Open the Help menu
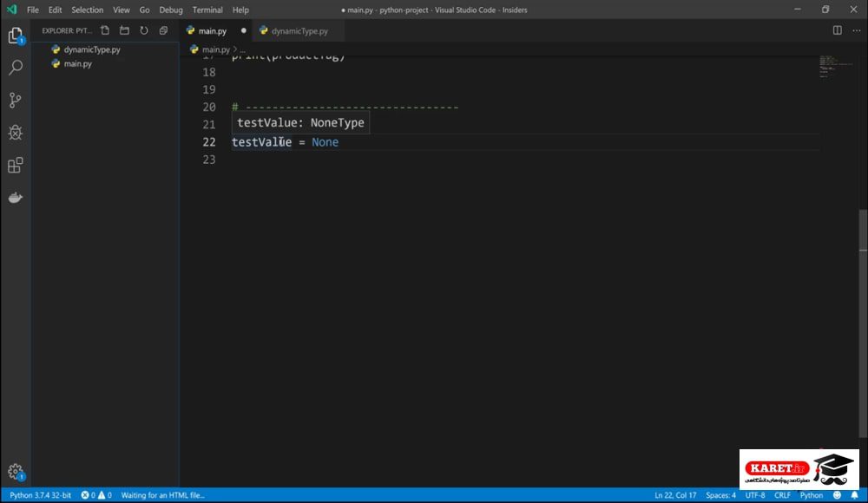The height and width of the screenshot is (503, 868). click(240, 10)
